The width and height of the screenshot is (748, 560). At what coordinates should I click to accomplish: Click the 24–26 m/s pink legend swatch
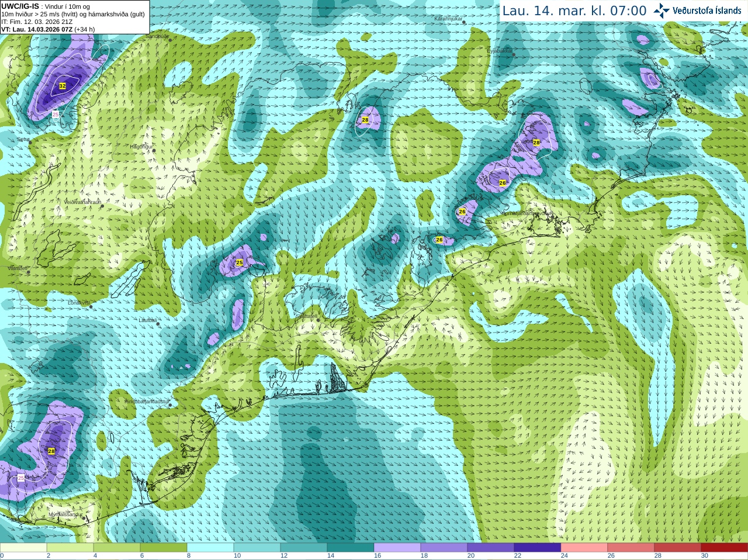tap(584, 548)
